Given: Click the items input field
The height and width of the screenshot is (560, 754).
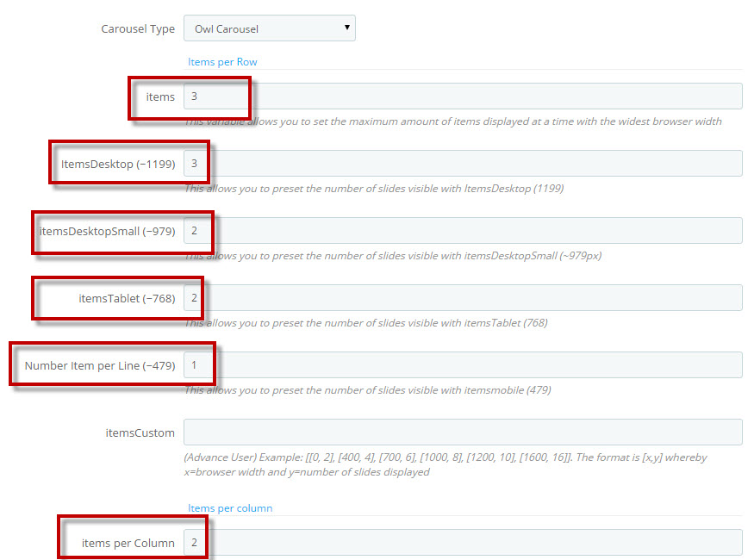Looking at the screenshot, I should point(463,96).
